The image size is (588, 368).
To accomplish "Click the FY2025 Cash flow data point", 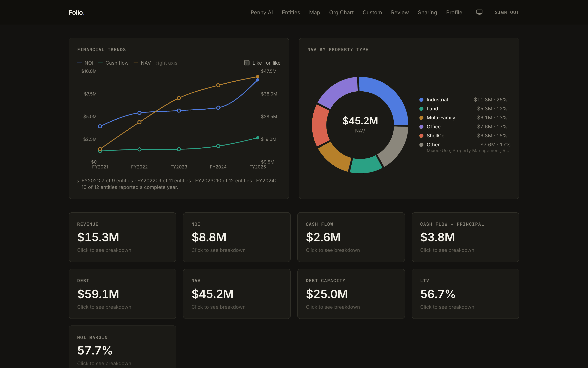I will coord(257,138).
